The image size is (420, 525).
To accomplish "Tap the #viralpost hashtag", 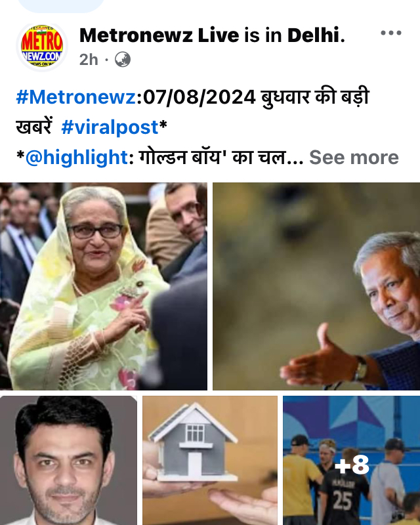I will coord(110,127).
